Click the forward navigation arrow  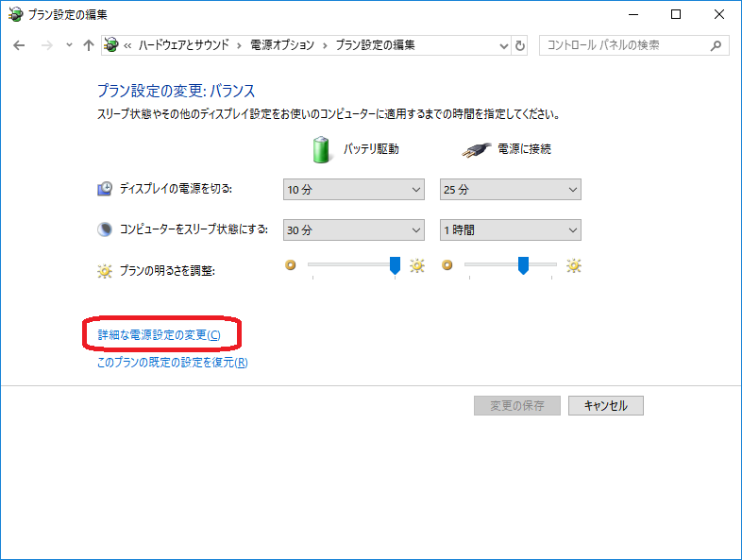point(47,45)
